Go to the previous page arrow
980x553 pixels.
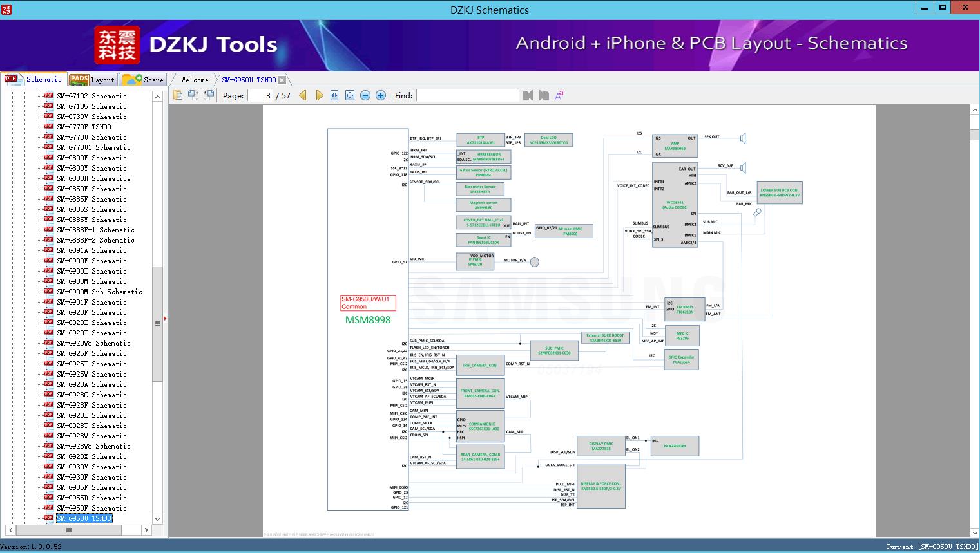(303, 95)
